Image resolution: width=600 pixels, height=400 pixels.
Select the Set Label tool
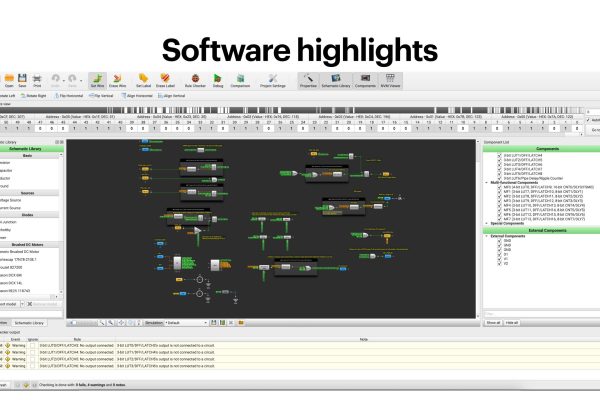pos(143,80)
